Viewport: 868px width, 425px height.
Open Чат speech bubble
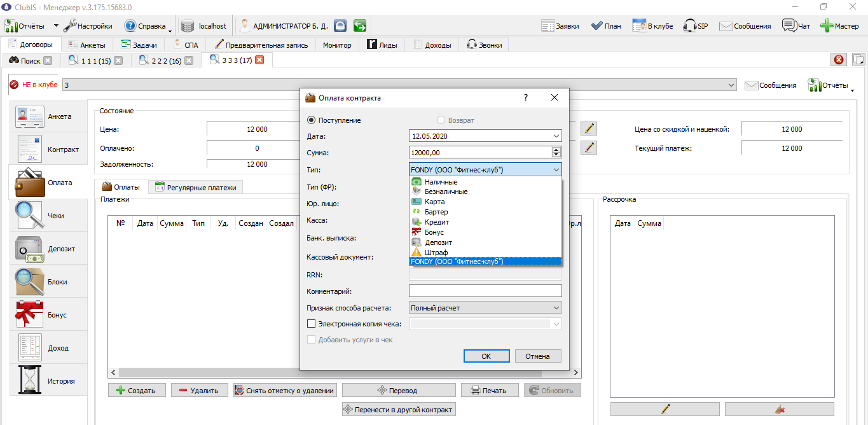point(796,26)
